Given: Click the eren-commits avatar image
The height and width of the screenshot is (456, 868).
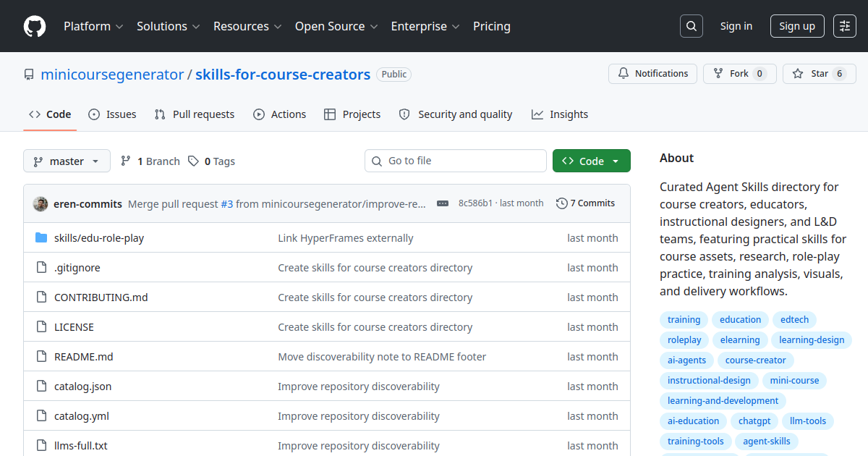Looking at the screenshot, I should 41,203.
